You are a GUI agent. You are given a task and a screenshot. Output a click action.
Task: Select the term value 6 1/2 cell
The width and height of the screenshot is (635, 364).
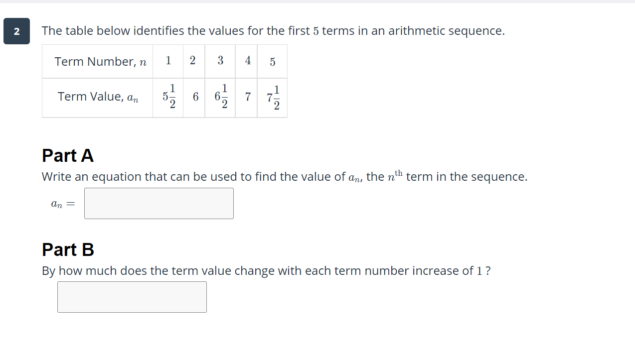pyautogui.click(x=220, y=98)
